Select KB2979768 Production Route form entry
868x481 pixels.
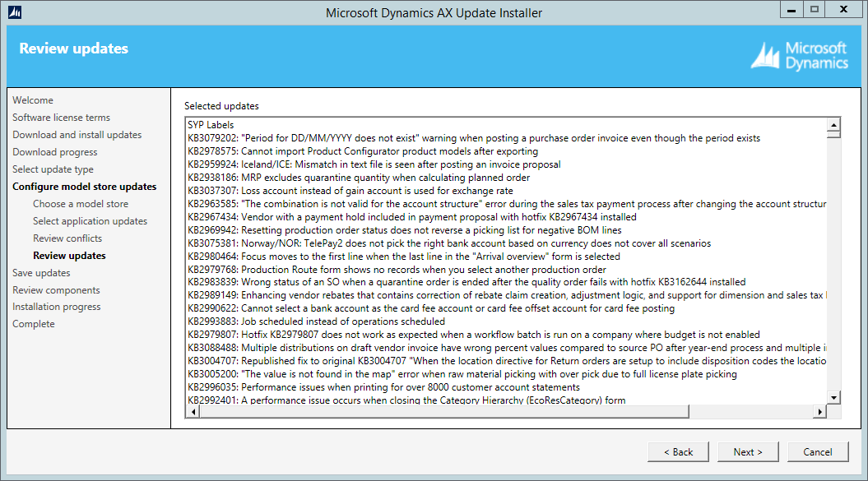[397, 270]
